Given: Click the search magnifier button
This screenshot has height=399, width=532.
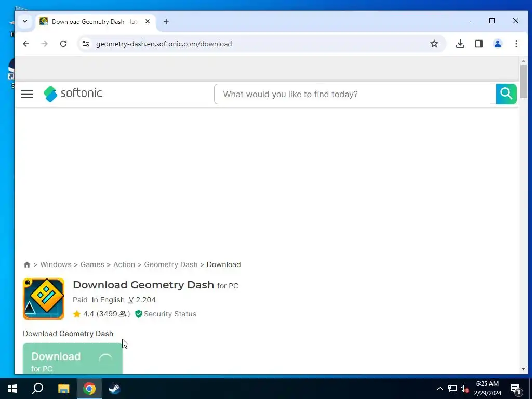Looking at the screenshot, I should (x=506, y=94).
